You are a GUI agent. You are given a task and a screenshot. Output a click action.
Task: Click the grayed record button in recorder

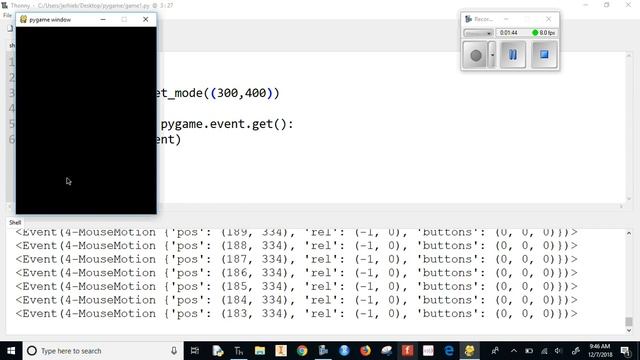476,55
